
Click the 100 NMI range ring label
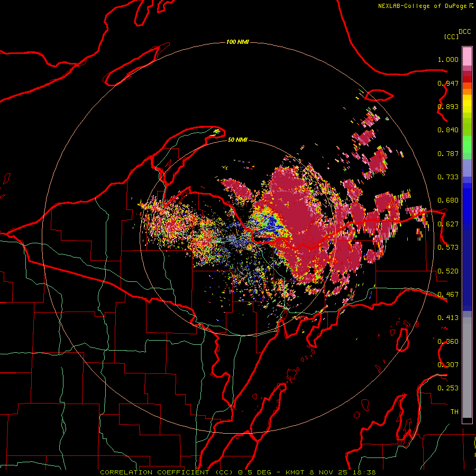tap(237, 42)
